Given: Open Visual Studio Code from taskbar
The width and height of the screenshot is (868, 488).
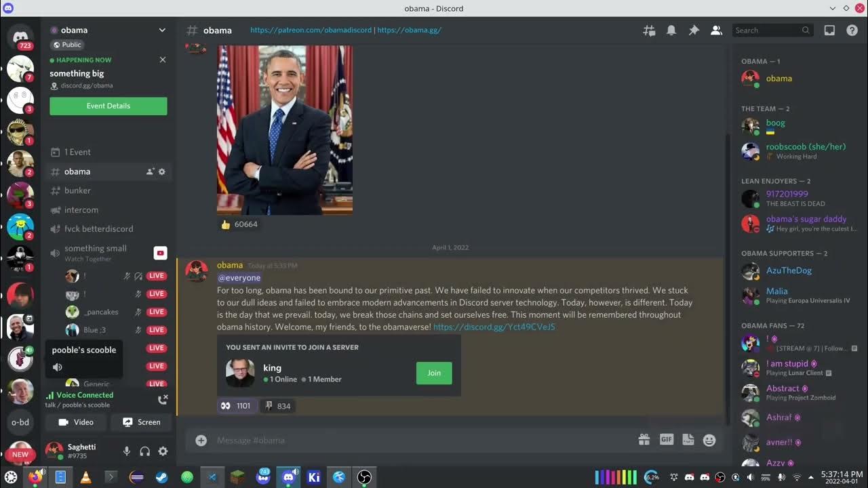Looking at the screenshot, I should click(212, 477).
